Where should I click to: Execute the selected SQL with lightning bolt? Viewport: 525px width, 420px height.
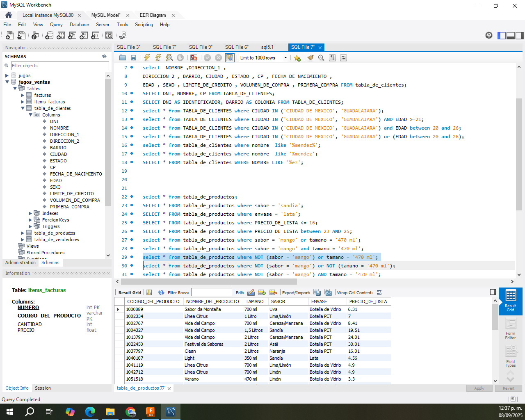tap(147, 58)
